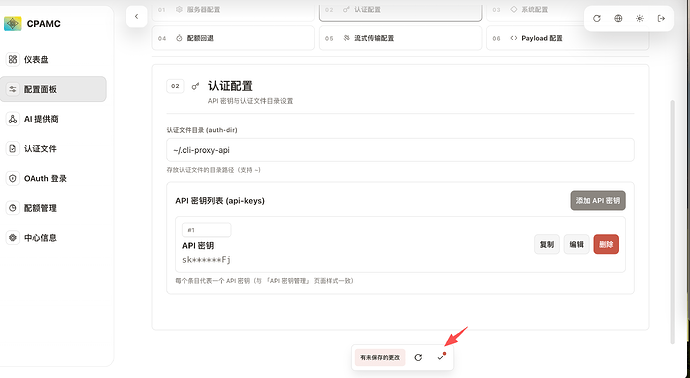690x378 pixels.
Task: Open 中心信息 in sidebar
Action: pos(53,238)
